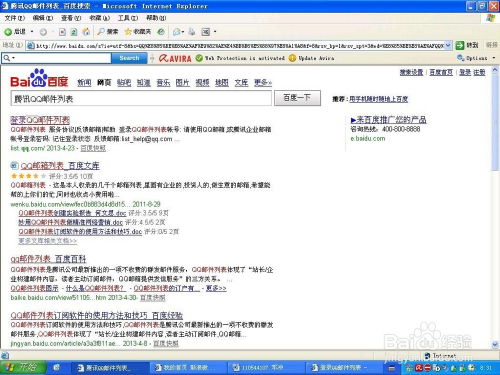Open the 收藏 (Favorites) menu
Viewport: 500px width, 375px height.
pyautogui.click(x=99, y=18)
